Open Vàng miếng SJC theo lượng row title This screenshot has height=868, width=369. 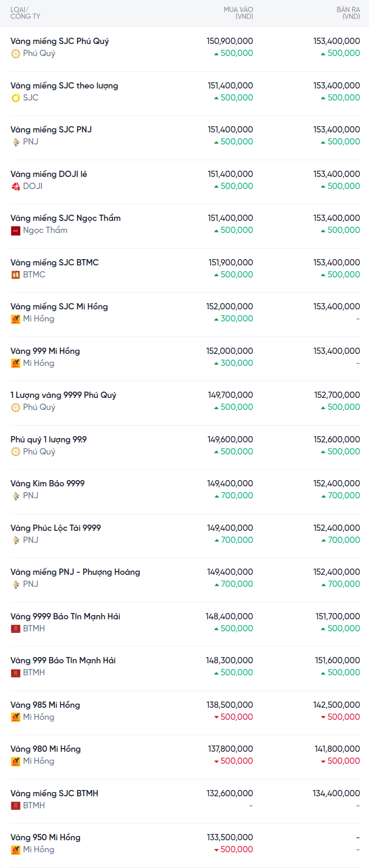point(64,86)
